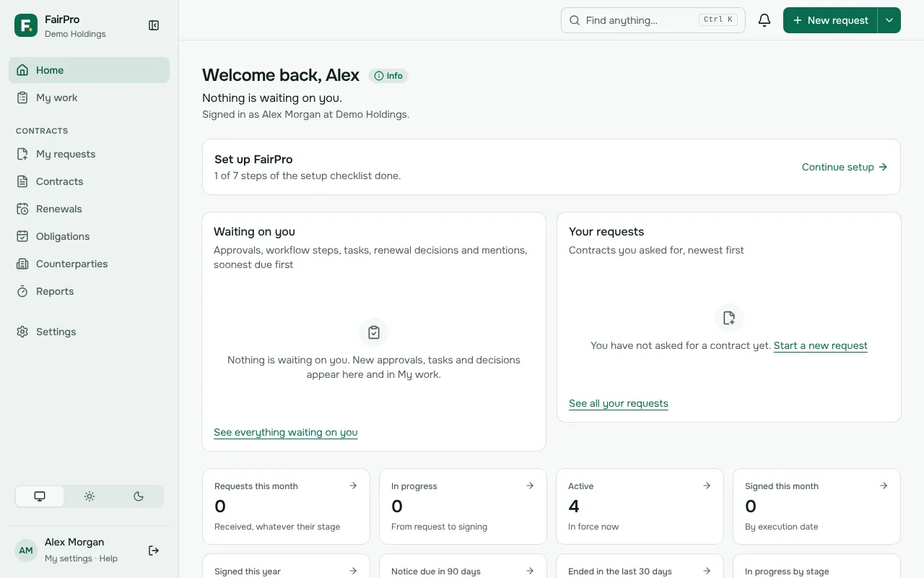This screenshot has height=578, width=924.
Task: Click Continue setup link
Action: coord(845,167)
